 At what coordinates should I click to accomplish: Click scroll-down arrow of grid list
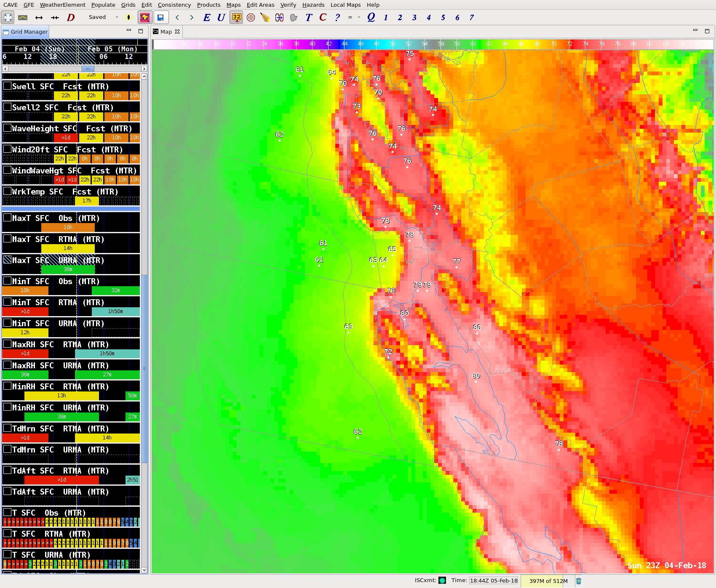144,570
